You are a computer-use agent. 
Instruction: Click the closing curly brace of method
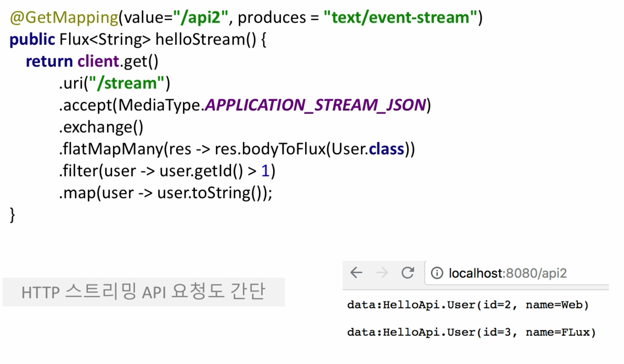click(x=12, y=215)
